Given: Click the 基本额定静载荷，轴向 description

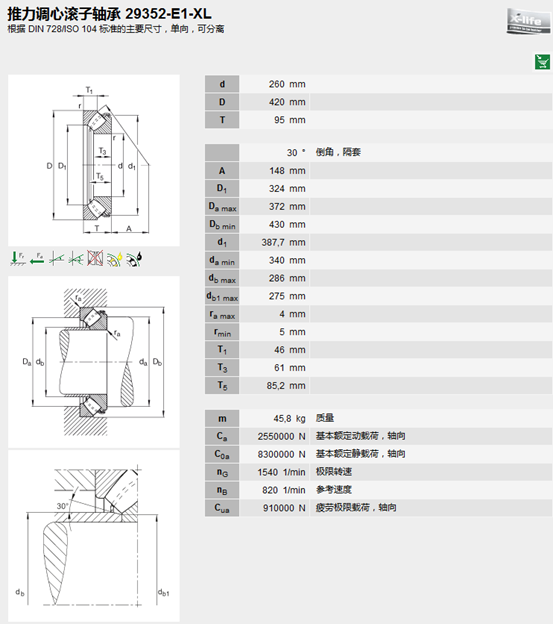Looking at the screenshot, I should click(360, 454).
